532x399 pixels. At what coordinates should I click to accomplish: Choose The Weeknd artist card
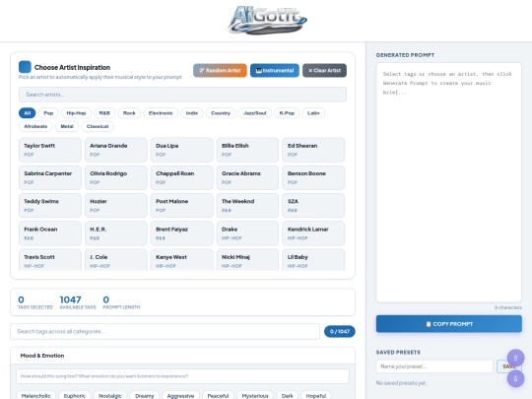pyautogui.click(x=247, y=205)
